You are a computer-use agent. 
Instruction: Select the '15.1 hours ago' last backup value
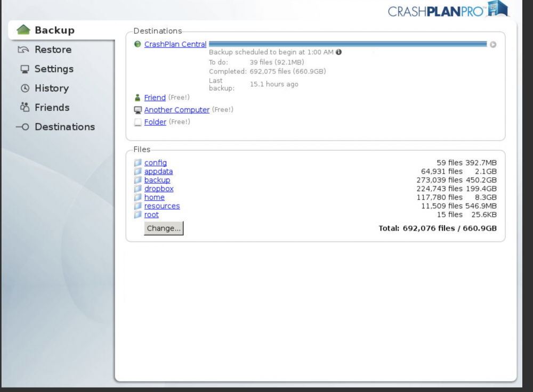point(274,84)
